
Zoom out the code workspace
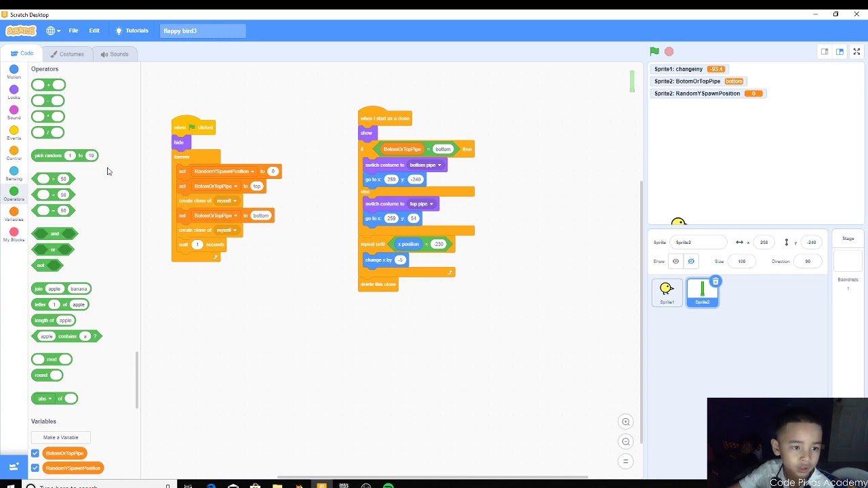pos(626,441)
